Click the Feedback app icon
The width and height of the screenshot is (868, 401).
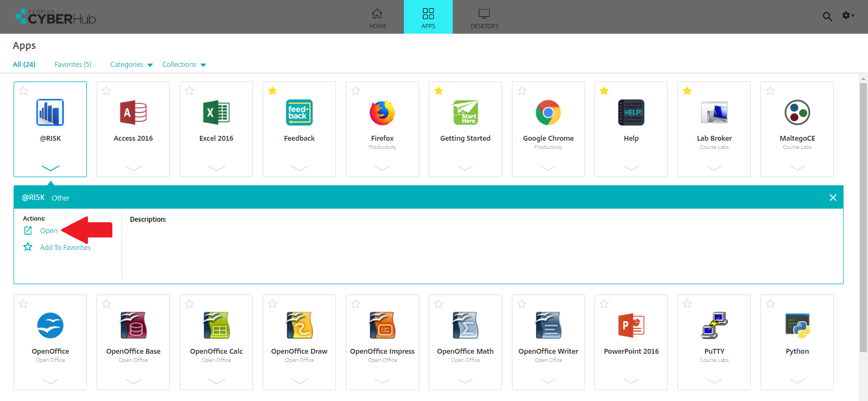tap(299, 112)
